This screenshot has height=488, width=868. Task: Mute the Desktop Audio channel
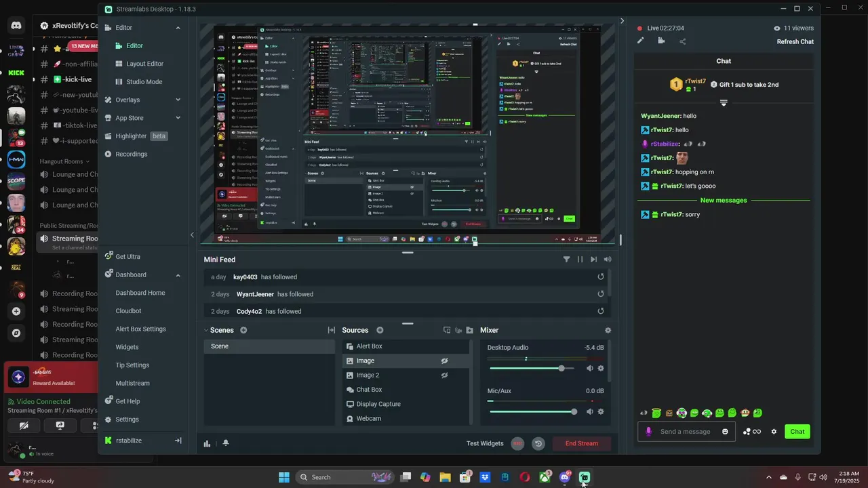(589, 368)
